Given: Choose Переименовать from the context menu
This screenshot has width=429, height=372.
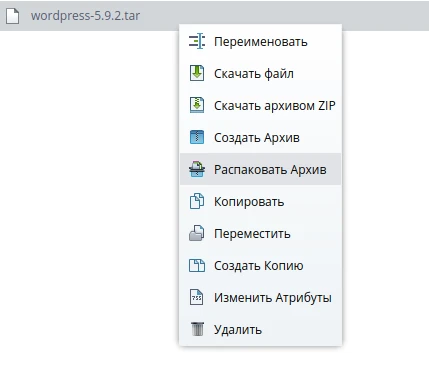Looking at the screenshot, I should [260, 41].
